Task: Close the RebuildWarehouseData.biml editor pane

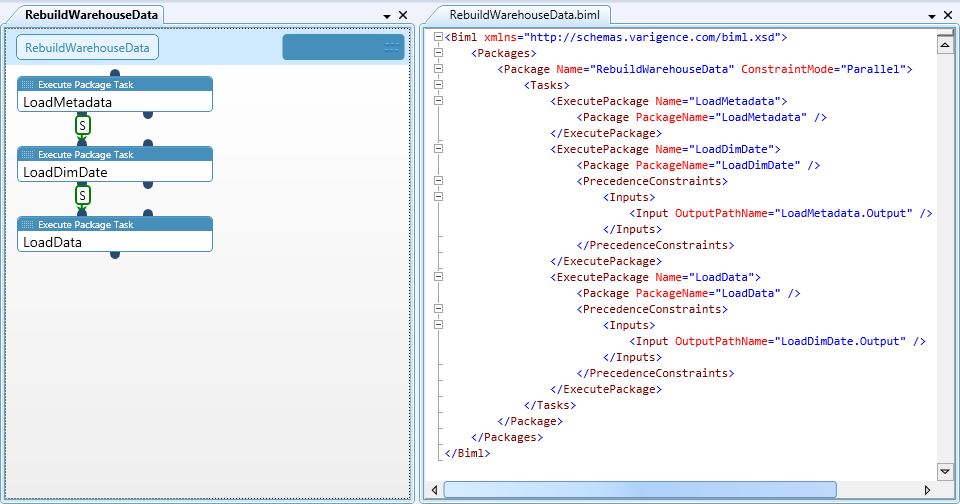Action: point(948,15)
